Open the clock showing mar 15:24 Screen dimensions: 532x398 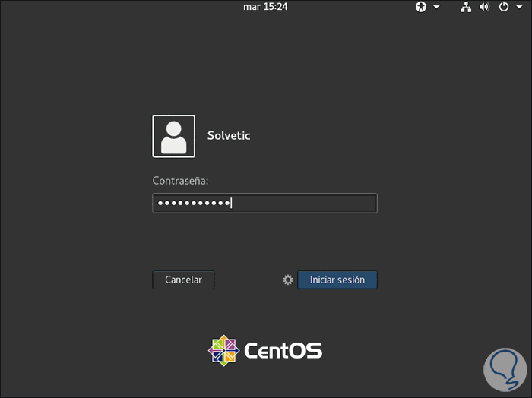click(265, 7)
